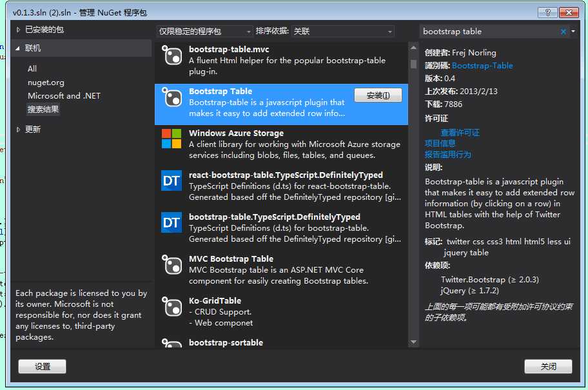
Task: Click the 版本 0.4 value
Action: click(449, 79)
